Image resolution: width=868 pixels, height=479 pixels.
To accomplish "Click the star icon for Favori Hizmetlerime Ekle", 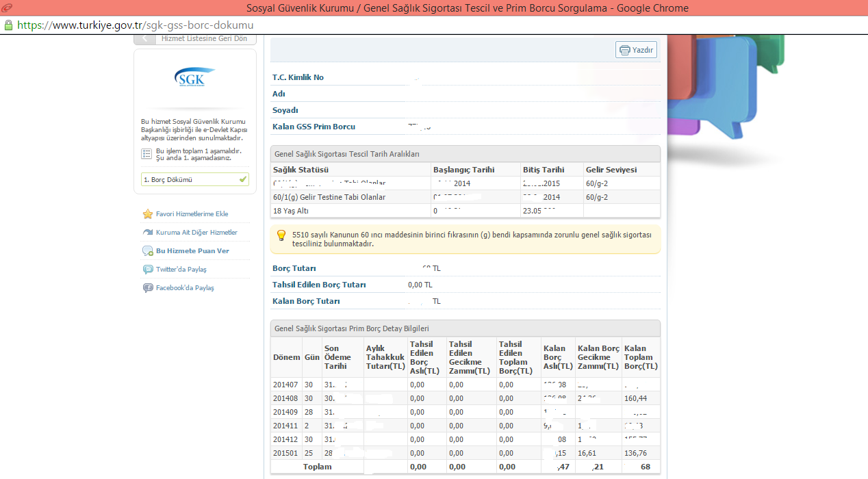I will tap(147, 214).
